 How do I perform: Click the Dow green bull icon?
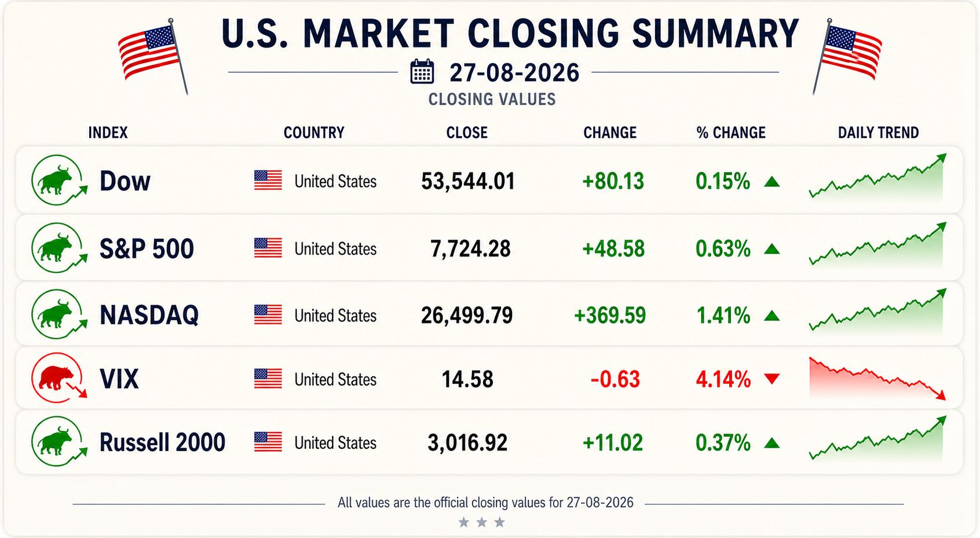[58, 180]
